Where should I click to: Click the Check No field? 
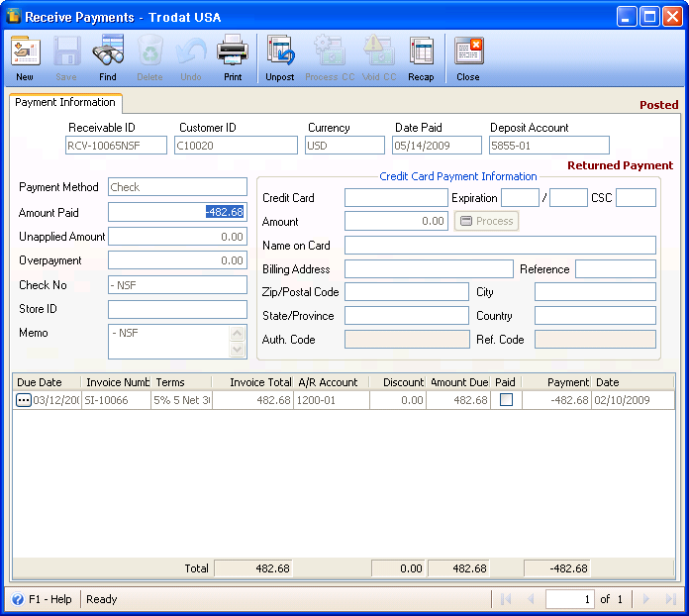click(177, 285)
